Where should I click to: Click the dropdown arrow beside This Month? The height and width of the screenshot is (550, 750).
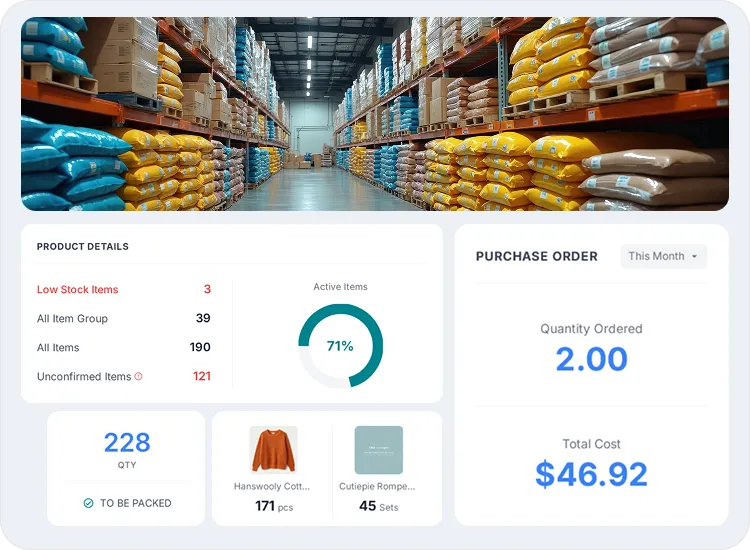coord(695,257)
